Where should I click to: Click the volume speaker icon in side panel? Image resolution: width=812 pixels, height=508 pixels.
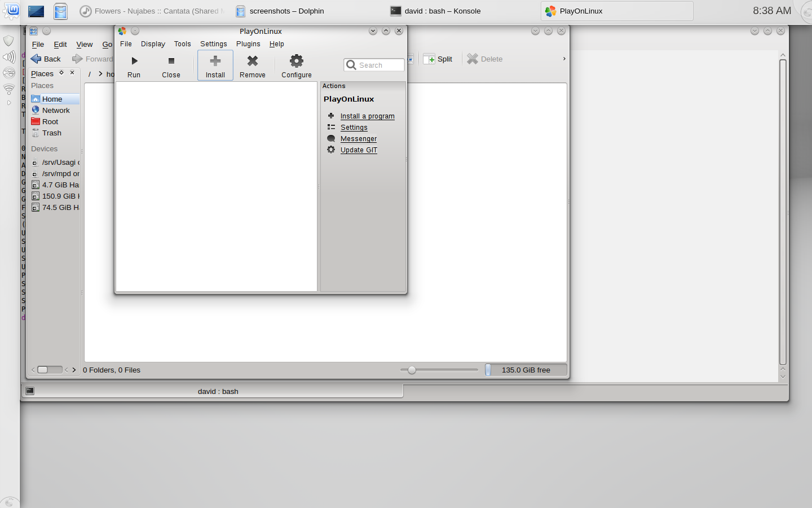pyautogui.click(x=9, y=56)
